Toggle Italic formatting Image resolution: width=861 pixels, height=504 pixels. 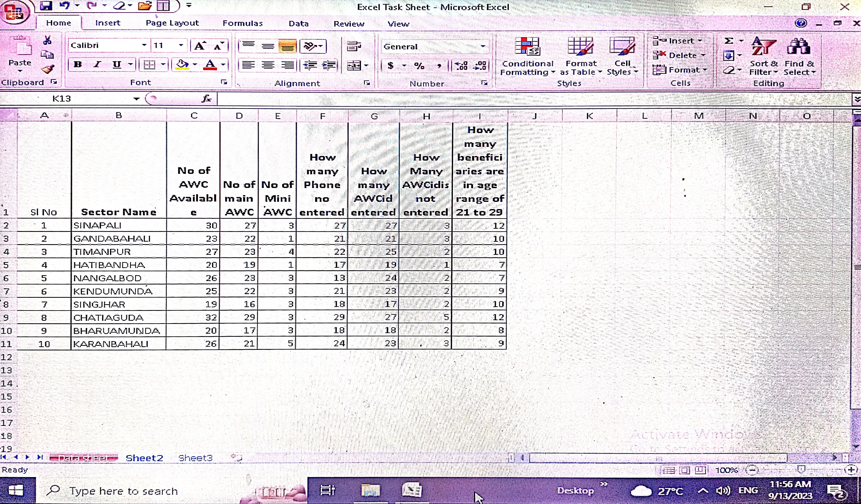point(97,65)
